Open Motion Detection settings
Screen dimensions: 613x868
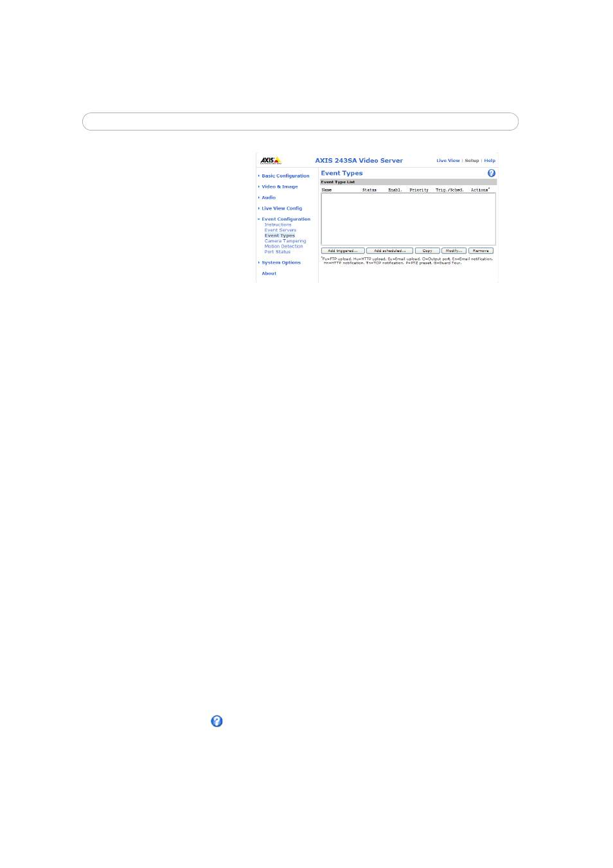tap(283, 246)
